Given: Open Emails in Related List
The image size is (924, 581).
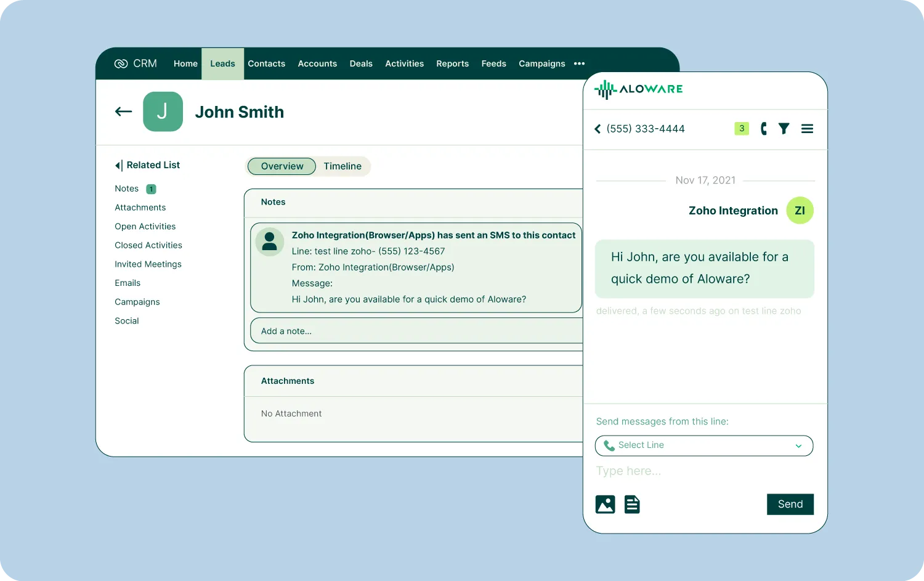Looking at the screenshot, I should coord(128,283).
